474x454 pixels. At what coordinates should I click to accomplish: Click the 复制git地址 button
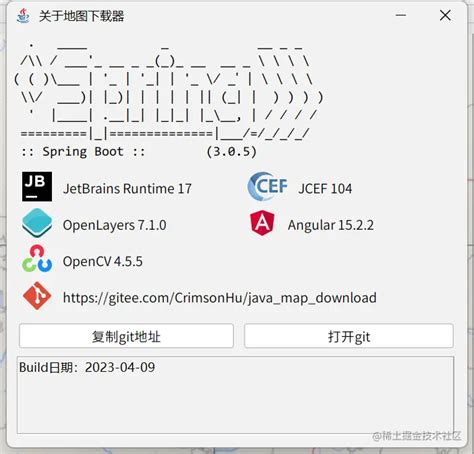126,336
